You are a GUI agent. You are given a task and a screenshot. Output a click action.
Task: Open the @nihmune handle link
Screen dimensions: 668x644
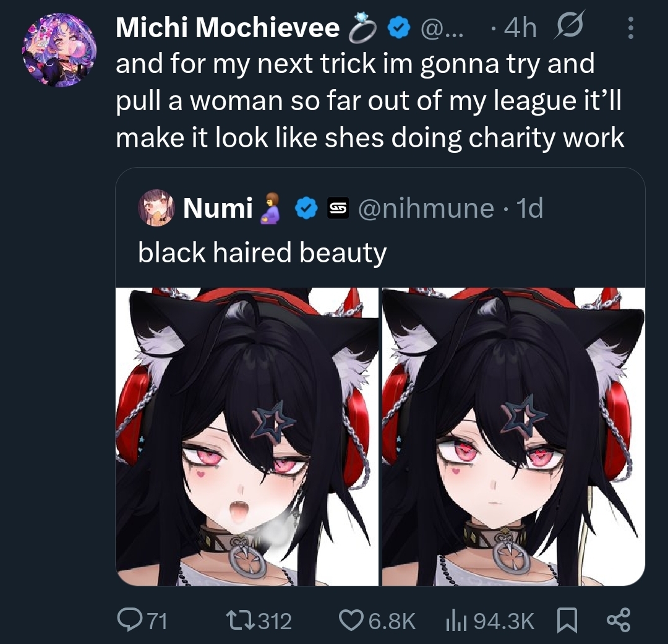[x=426, y=208]
